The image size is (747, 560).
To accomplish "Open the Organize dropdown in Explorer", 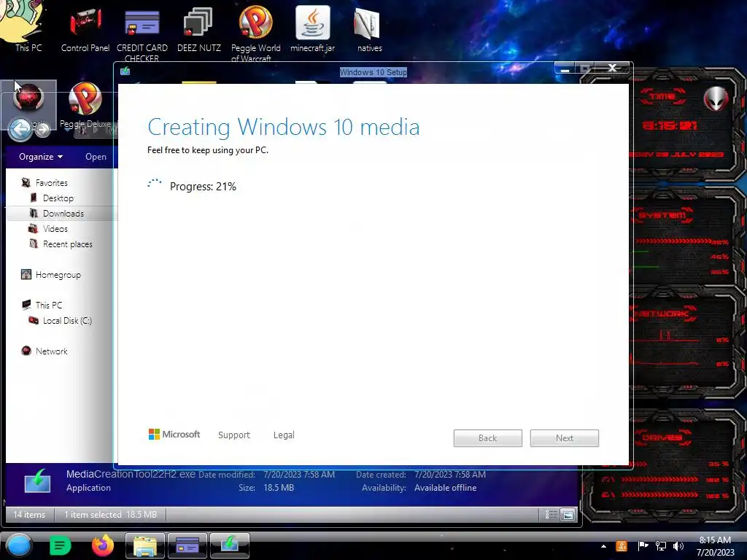I will pyautogui.click(x=41, y=157).
